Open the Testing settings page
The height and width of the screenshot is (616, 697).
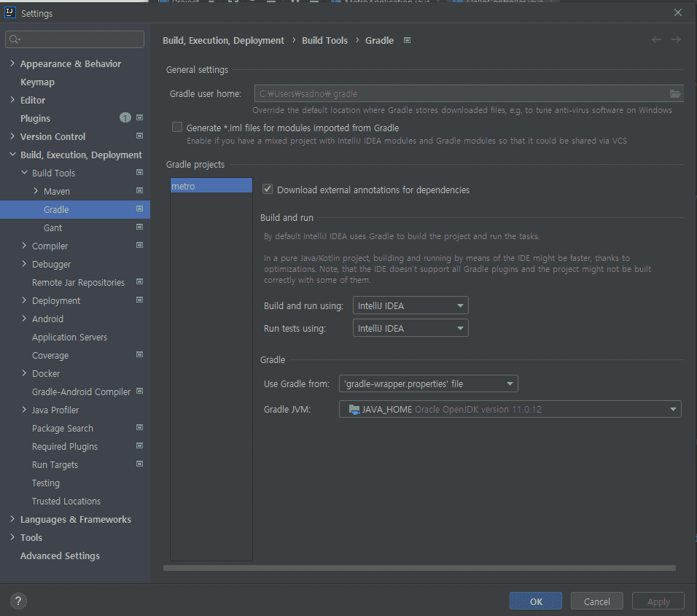(46, 483)
